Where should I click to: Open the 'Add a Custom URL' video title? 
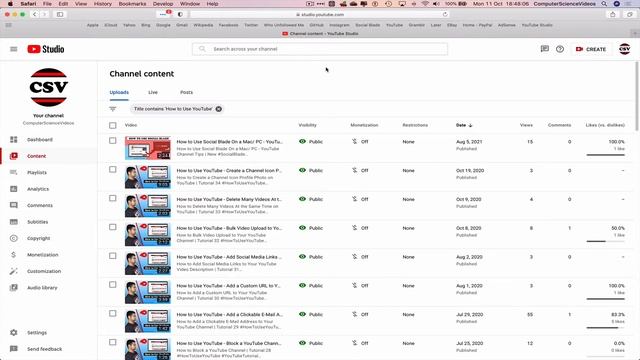229,286
